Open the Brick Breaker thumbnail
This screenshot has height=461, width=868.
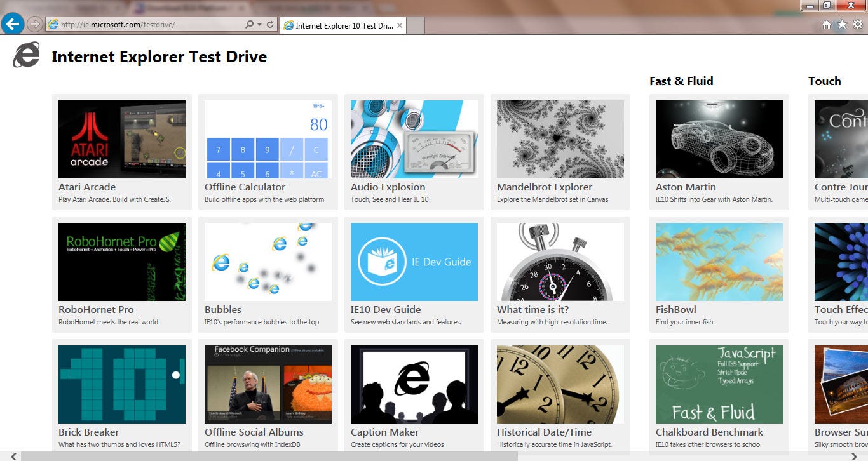point(122,384)
